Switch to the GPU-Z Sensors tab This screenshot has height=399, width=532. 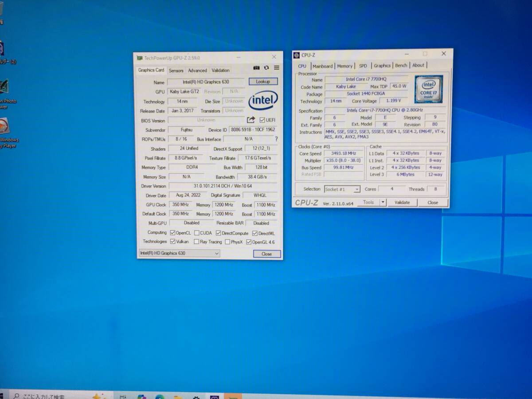[176, 70]
